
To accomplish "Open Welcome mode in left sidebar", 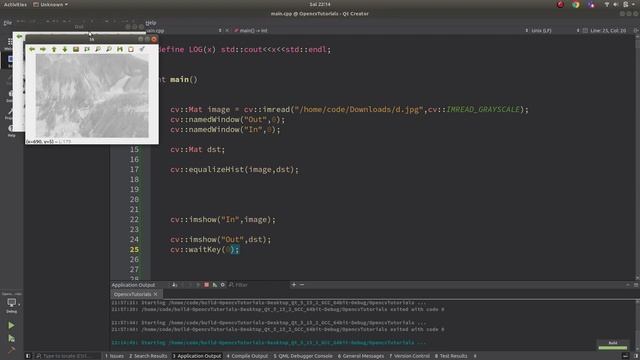I will click(x=10, y=44).
